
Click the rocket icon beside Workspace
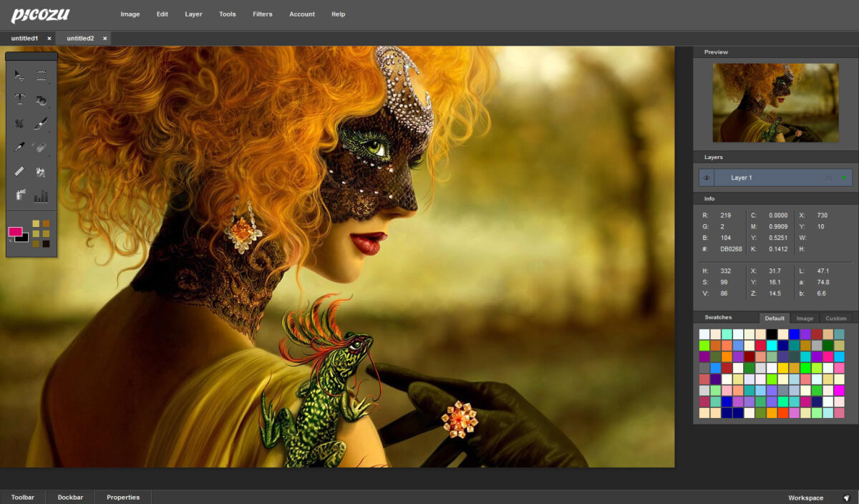(x=846, y=498)
